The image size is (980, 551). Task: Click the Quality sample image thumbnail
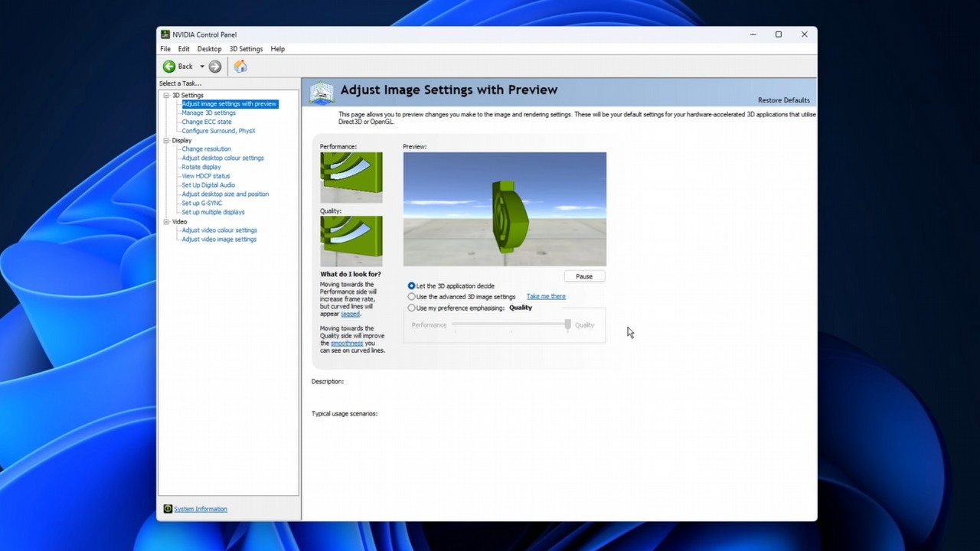pyautogui.click(x=351, y=241)
